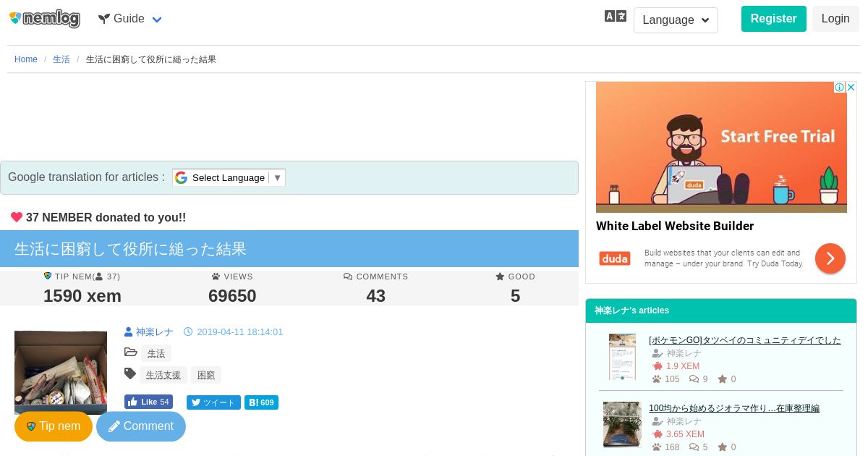Click the paw VIEWS icon

click(216, 276)
